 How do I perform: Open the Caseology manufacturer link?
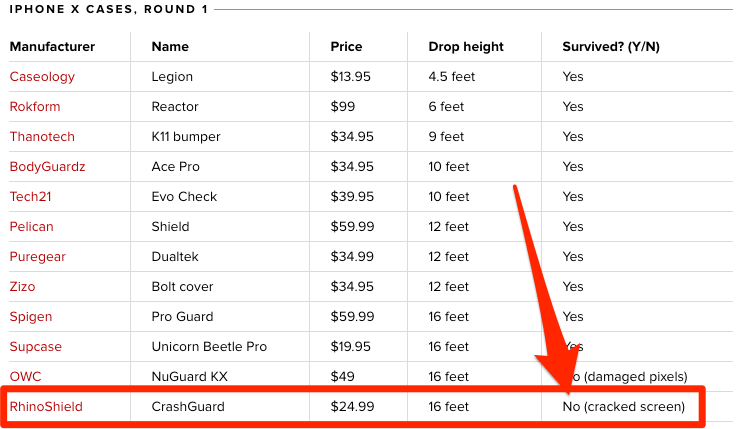coord(42,77)
